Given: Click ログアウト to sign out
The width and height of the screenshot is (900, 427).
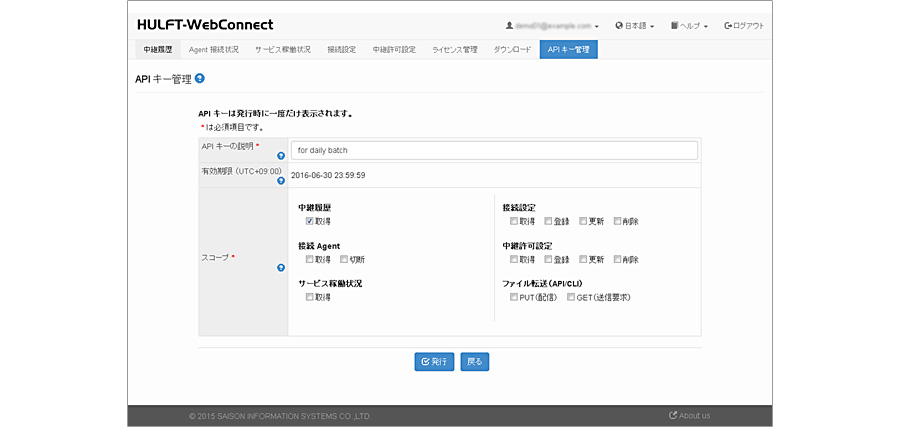Looking at the screenshot, I should [744, 26].
